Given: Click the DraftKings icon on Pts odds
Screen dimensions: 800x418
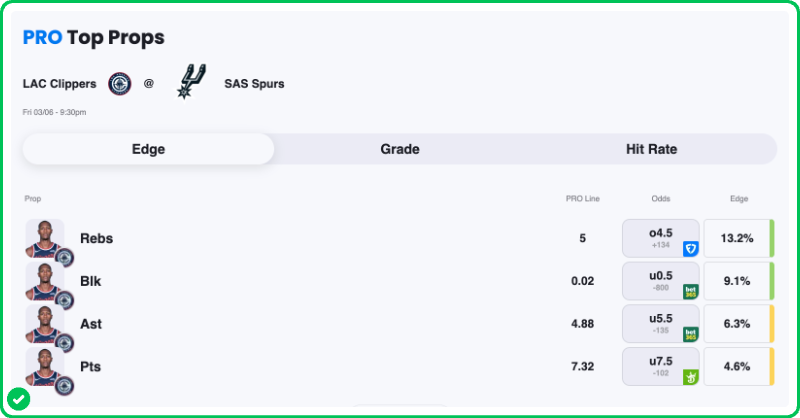Looking at the screenshot, I should (690, 377).
